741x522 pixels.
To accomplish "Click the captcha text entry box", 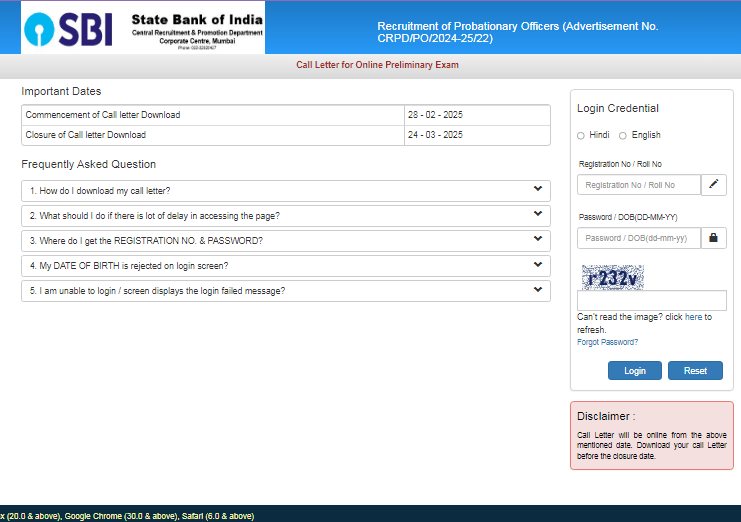I will point(651,301).
